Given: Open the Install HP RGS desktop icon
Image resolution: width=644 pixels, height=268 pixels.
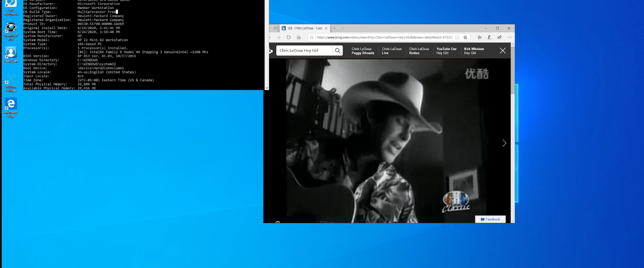Looking at the screenshot, I should (x=11, y=31).
